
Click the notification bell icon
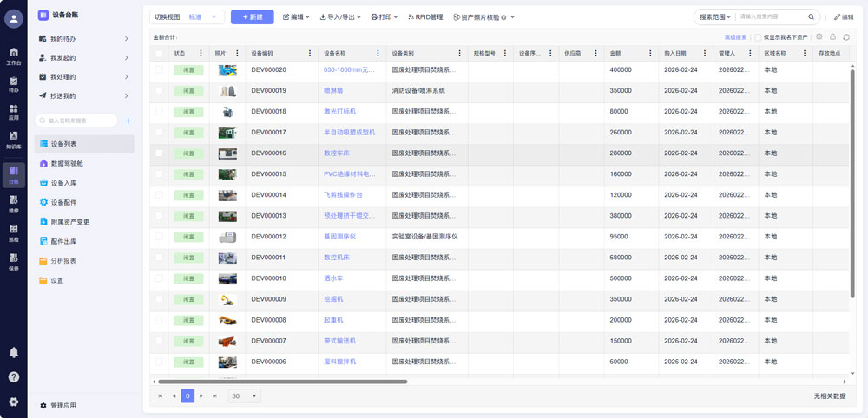pyautogui.click(x=13, y=352)
